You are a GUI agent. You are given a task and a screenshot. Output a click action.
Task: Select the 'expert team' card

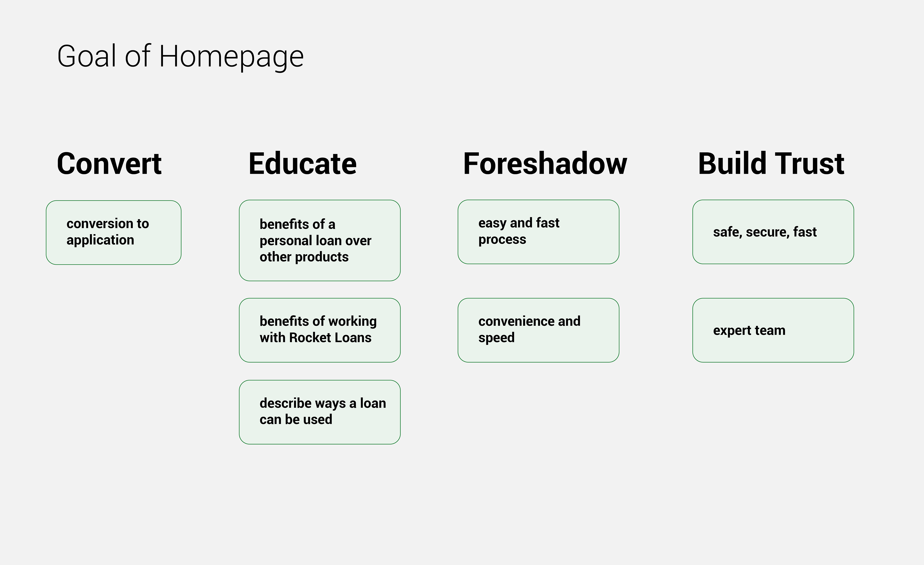(x=773, y=330)
